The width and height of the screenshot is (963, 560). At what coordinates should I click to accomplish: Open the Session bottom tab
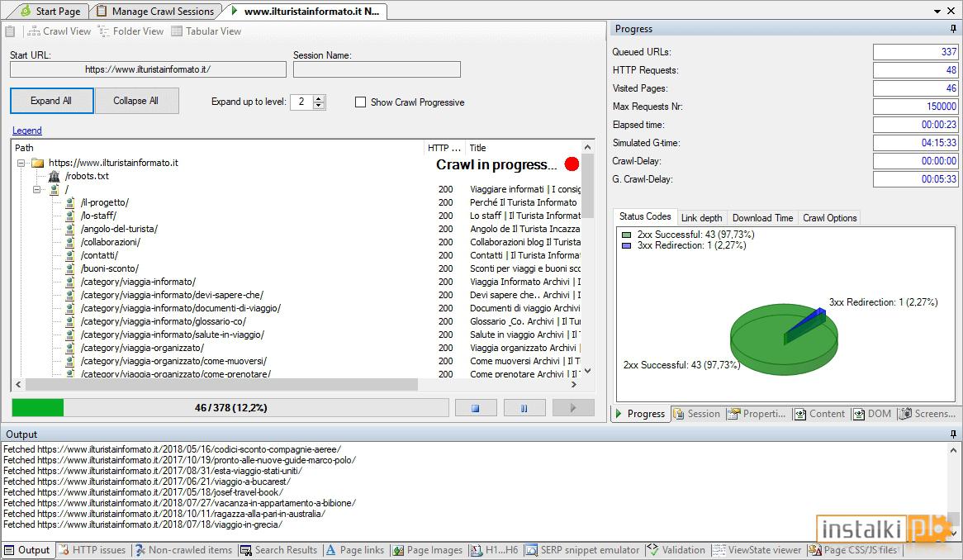[697, 414]
